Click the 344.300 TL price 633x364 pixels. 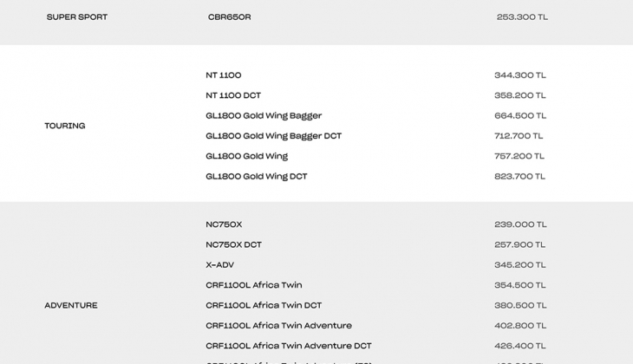(520, 75)
